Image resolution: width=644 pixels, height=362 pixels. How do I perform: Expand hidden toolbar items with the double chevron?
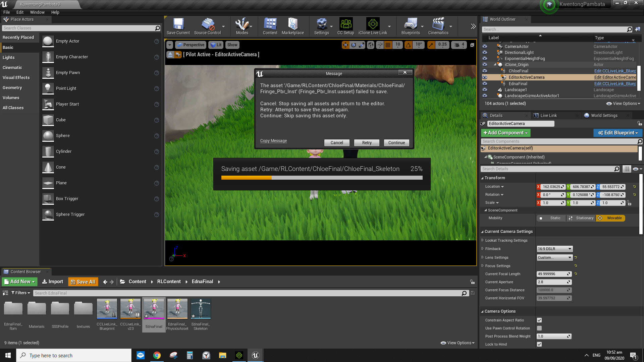click(473, 26)
